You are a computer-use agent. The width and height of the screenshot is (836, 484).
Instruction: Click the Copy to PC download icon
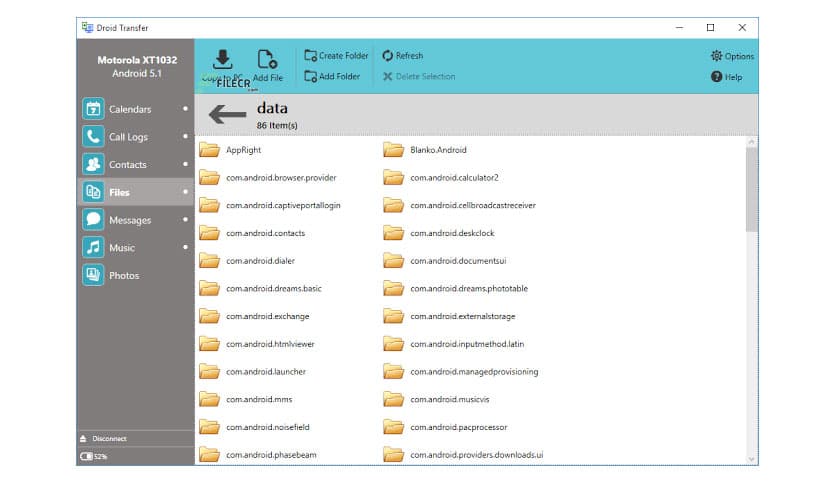click(x=222, y=59)
